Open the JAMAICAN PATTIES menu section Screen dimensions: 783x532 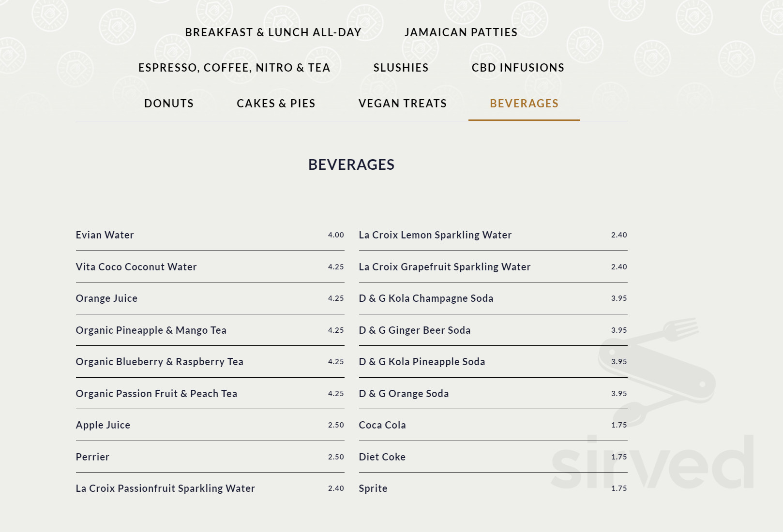coord(460,32)
